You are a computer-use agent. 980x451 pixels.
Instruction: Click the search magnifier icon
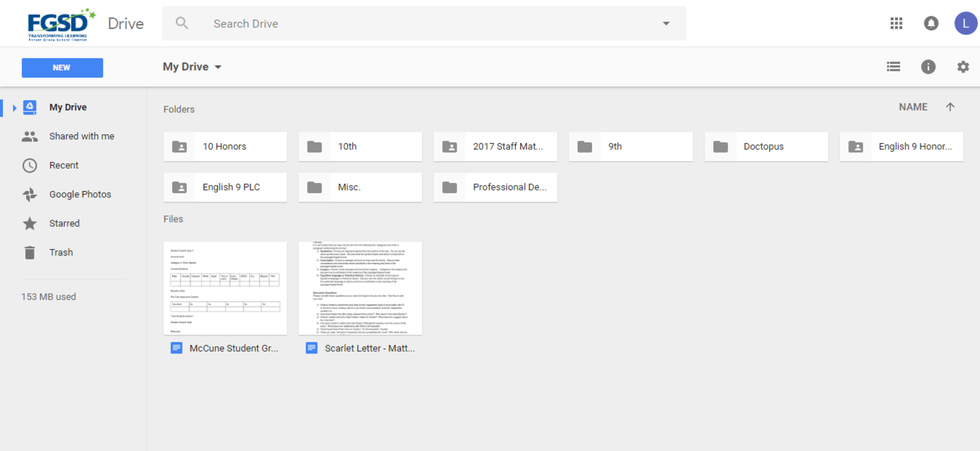click(182, 23)
